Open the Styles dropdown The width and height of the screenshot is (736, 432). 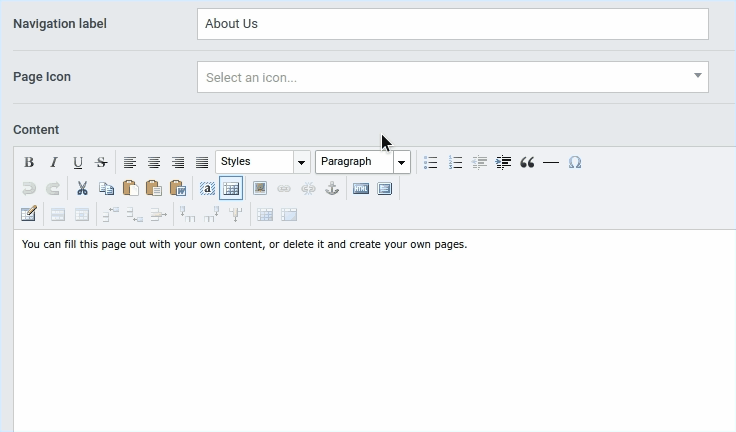click(x=263, y=162)
